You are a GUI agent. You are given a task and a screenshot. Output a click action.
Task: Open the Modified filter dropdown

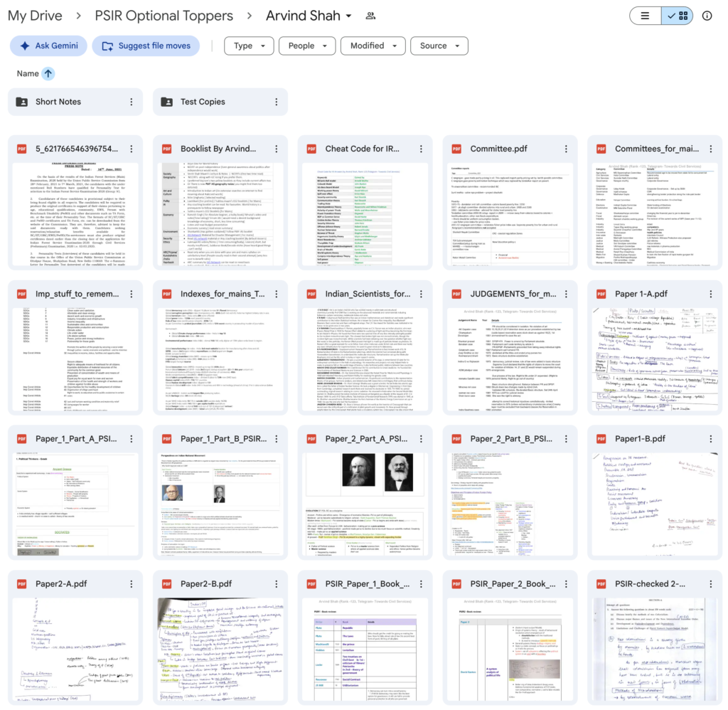point(373,46)
